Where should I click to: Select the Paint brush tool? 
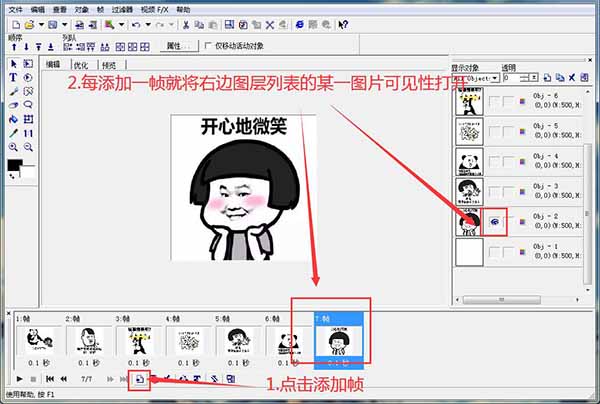(x=13, y=91)
